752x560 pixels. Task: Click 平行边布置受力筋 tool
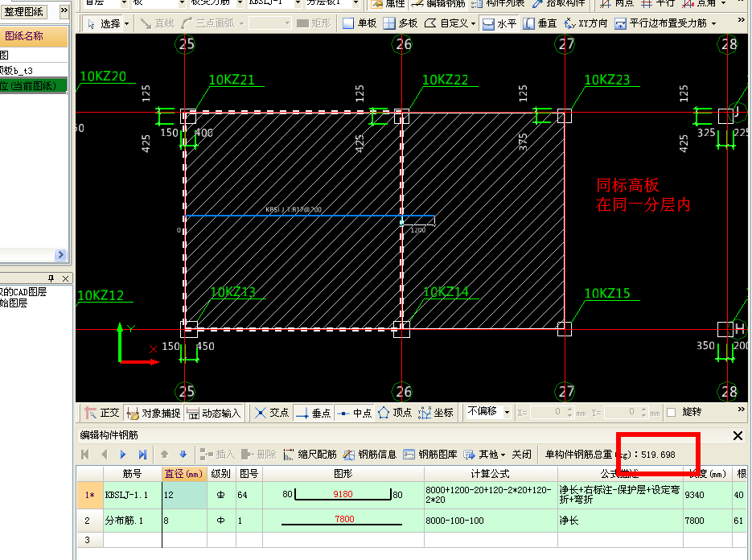pyautogui.click(x=660, y=23)
